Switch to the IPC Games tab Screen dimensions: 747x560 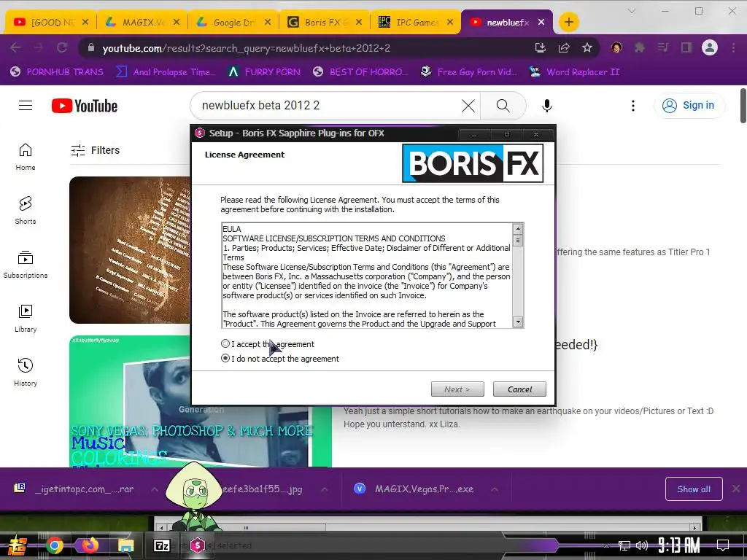click(x=415, y=22)
